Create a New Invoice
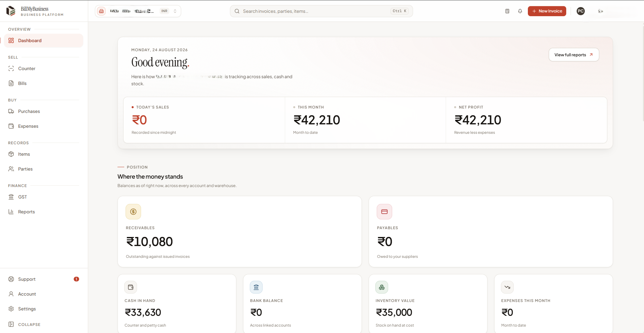Image resolution: width=644 pixels, height=333 pixels. point(547,11)
